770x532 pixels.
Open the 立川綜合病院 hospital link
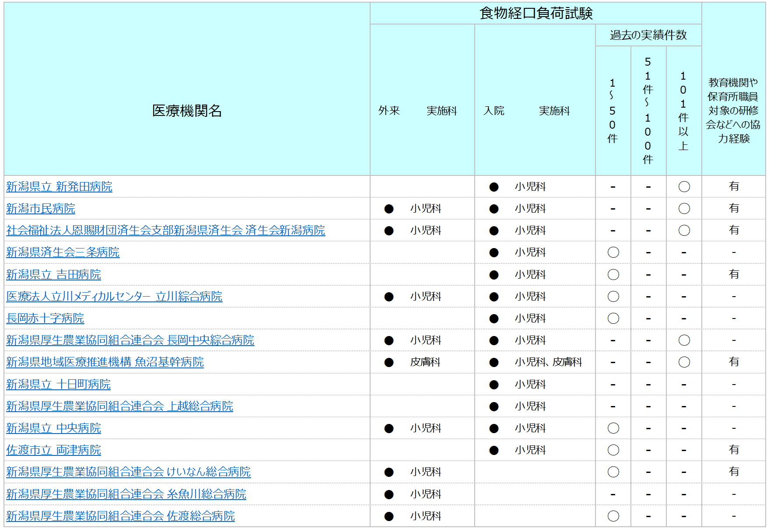pos(114,297)
